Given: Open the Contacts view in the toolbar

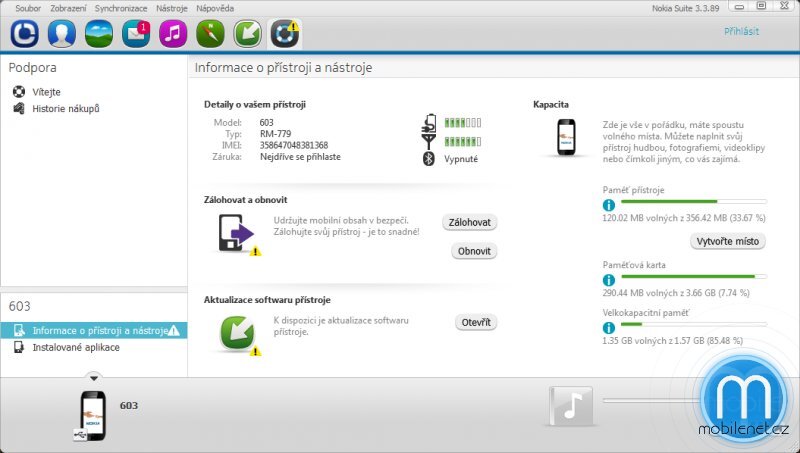Looking at the screenshot, I should [x=62, y=34].
